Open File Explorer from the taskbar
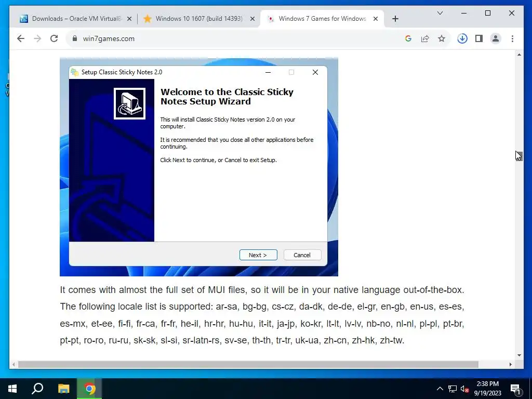Image resolution: width=532 pixels, height=399 pixels. point(63,389)
